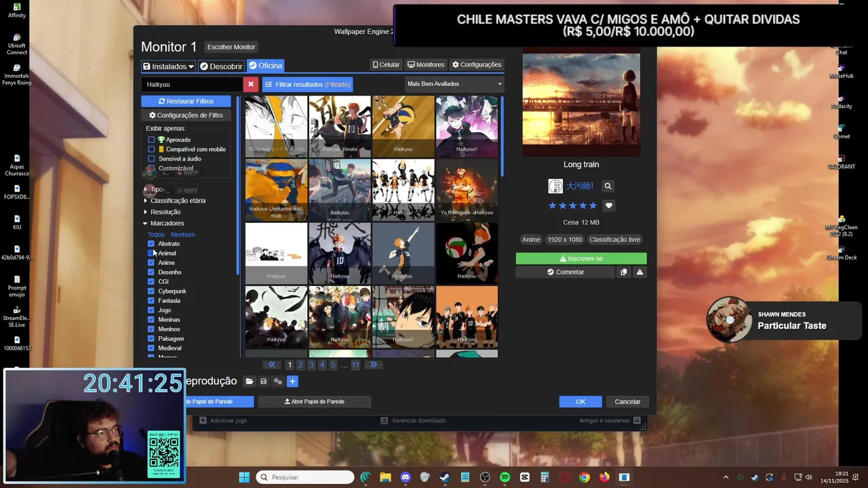Open playlist folder icon next to Reprodução
This screenshot has height=488, width=868.
(250, 382)
